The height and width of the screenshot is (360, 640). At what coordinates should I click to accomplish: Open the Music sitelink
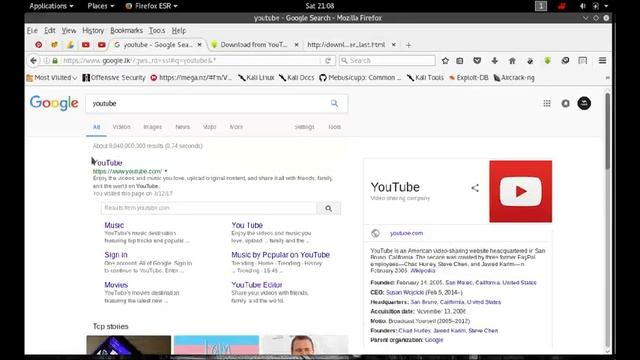click(x=114, y=225)
